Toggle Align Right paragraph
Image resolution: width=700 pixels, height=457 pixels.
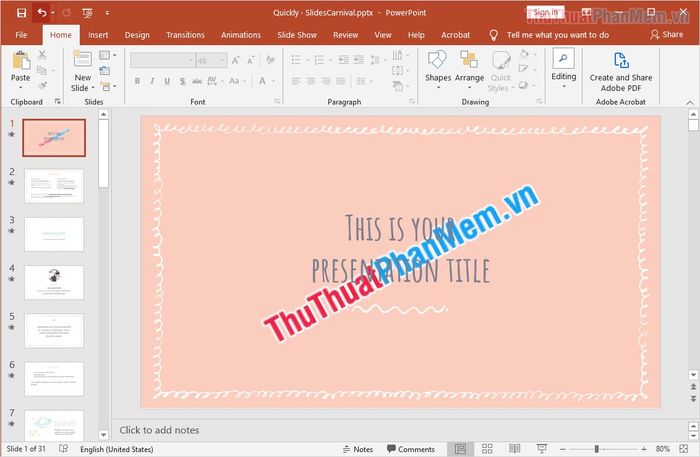coord(325,81)
